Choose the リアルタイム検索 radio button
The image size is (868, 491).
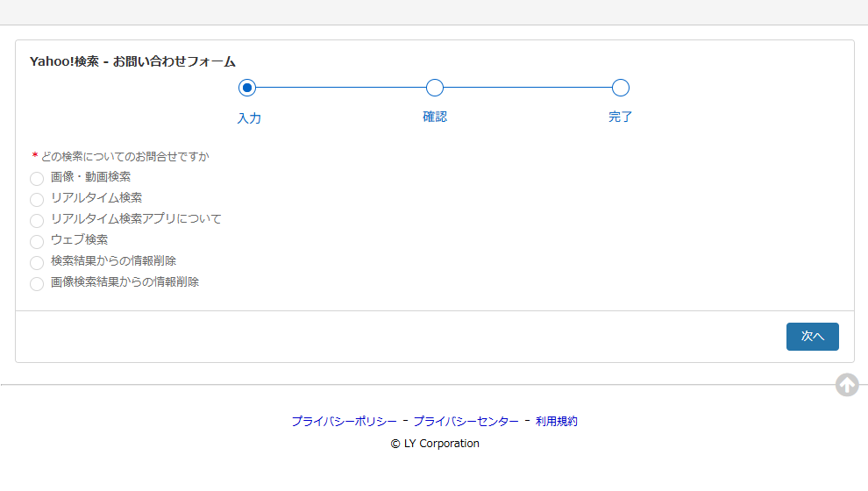tap(37, 199)
